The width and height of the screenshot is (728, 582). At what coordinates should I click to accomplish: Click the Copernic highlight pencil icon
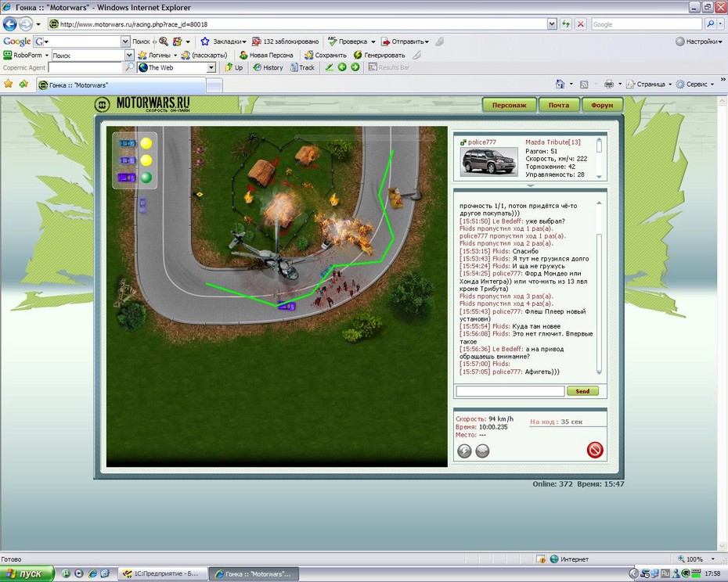(x=329, y=67)
